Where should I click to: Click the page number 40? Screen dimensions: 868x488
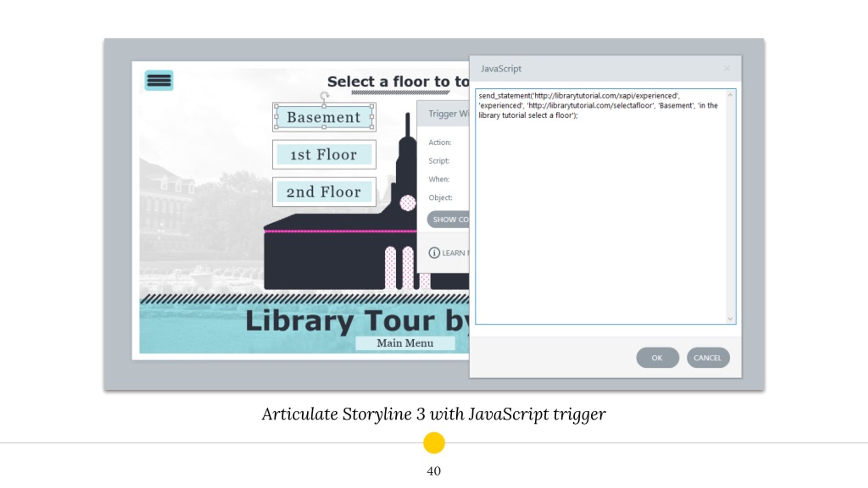434,471
